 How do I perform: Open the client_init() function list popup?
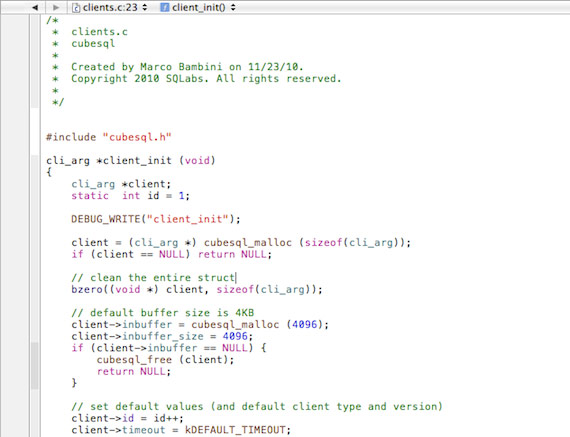(x=198, y=7)
